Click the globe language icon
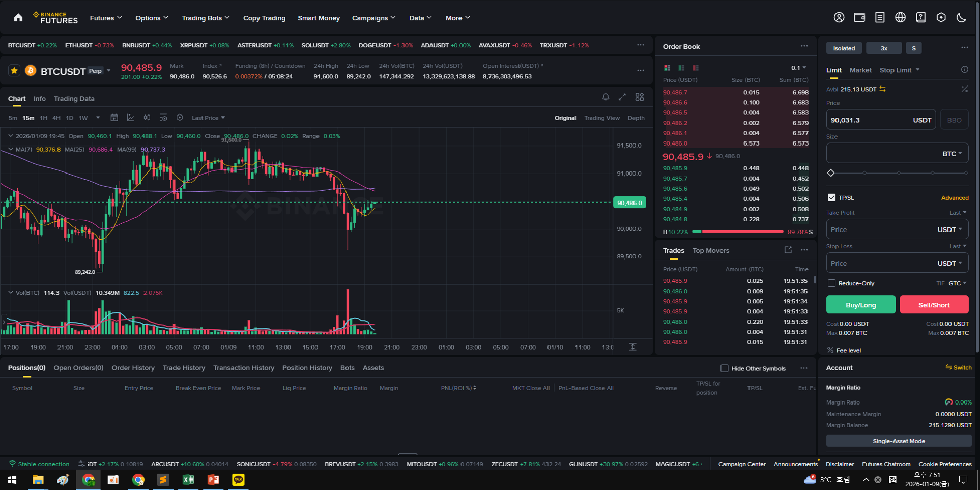 (x=900, y=18)
